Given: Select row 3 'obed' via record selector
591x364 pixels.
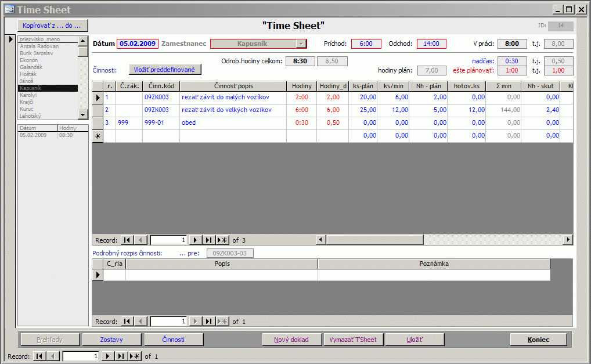Looking at the screenshot, I should [98, 123].
